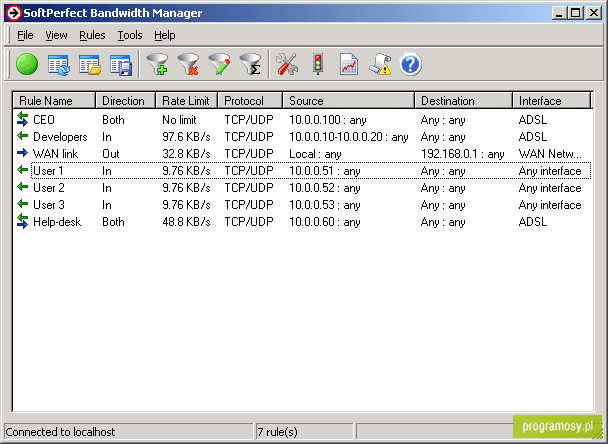Open the Help menu
Viewport: 608px width, 444px height.
[165, 35]
